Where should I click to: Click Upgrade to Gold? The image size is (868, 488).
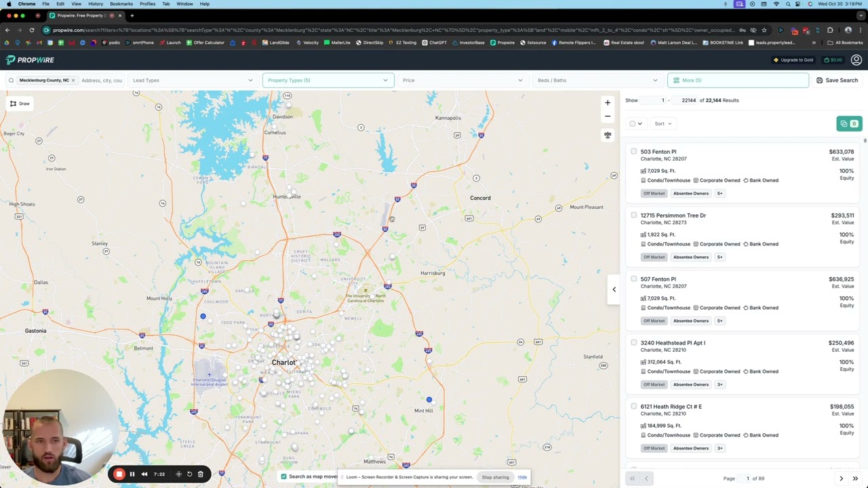[x=793, y=60]
